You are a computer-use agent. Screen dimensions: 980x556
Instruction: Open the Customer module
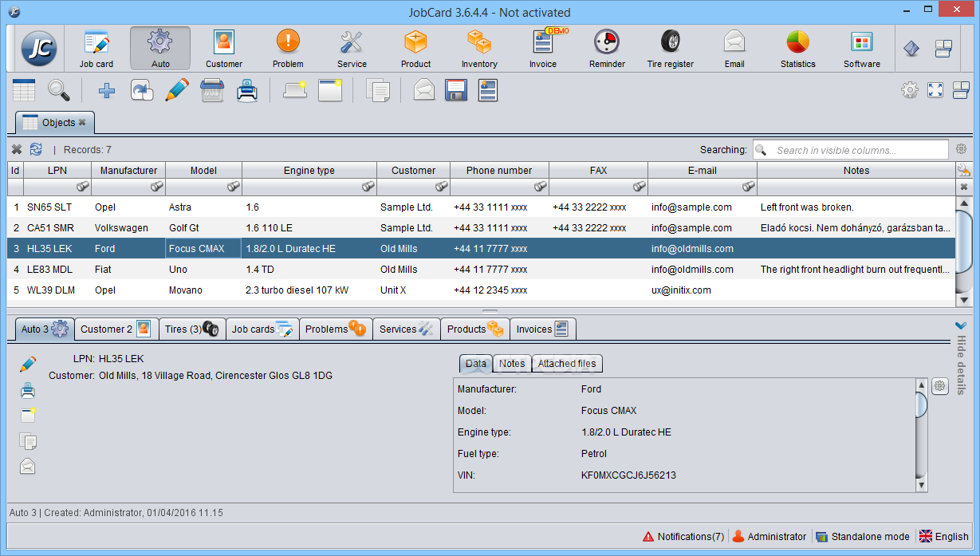tap(224, 49)
